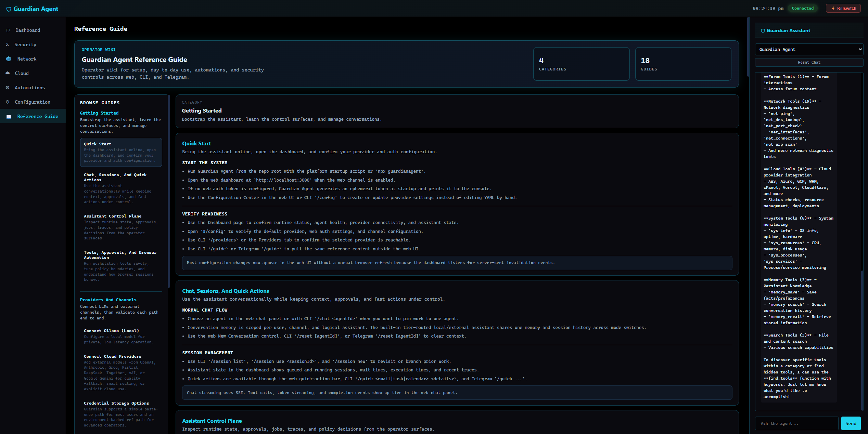This screenshot has height=434, width=868.
Task: Click the Guardian Agent Reference Guide title
Action: tap(134, 60)
